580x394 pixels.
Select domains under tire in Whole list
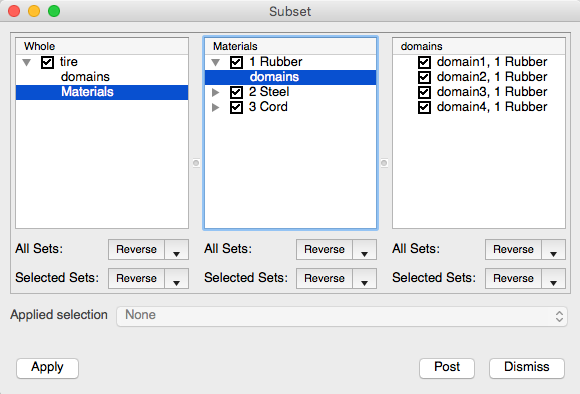tap(85, 77)
